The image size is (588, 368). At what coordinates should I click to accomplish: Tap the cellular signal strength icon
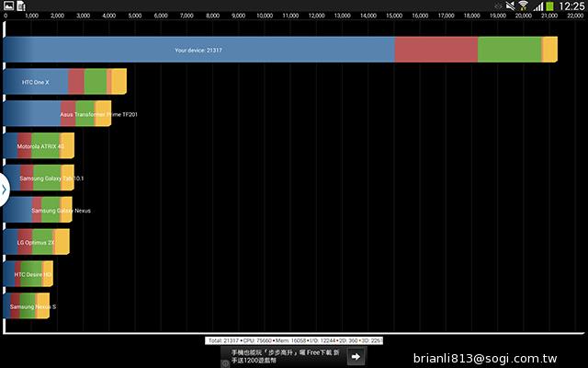click(x=537, y=6)
